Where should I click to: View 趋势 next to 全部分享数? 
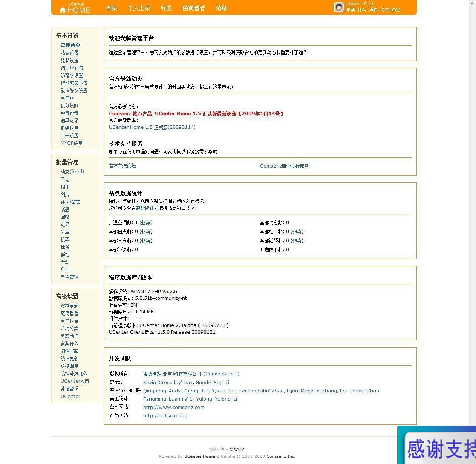click(x=146, y=241)
